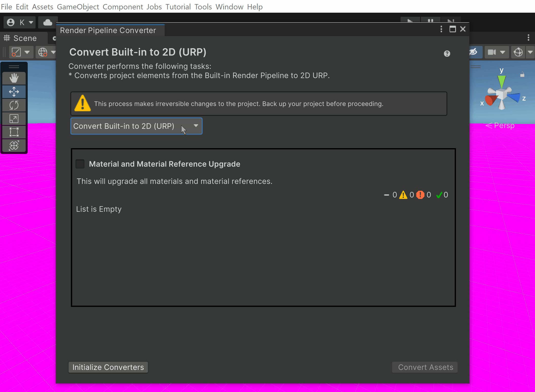Click the 'List is Empty' text
This screenshot has height=392, width=535.
[x=99, y=209]
